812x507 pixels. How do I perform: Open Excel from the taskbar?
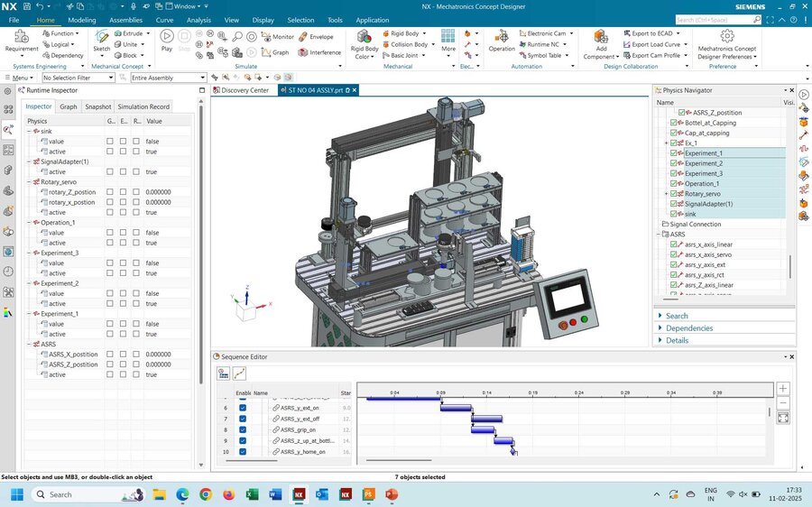click(x=253, y=494)
